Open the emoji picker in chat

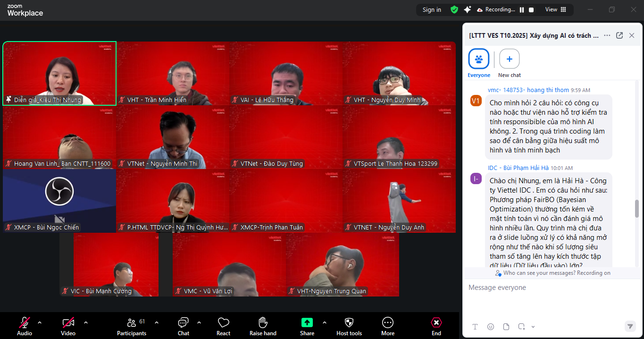pos(491,327)
